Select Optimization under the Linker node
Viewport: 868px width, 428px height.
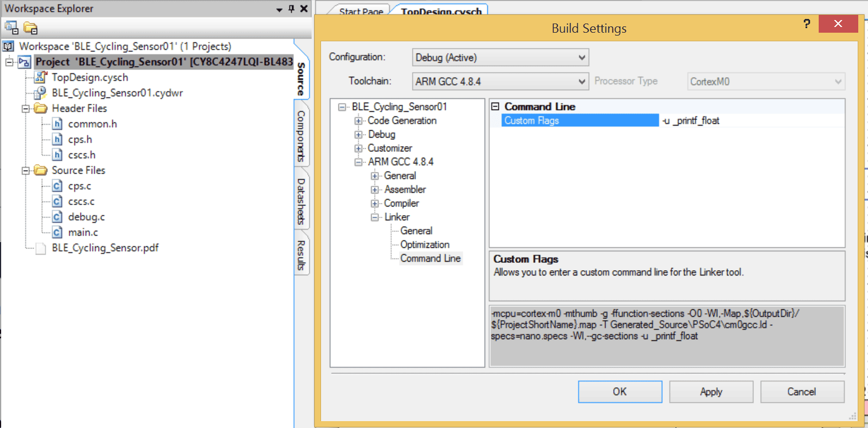tap(425, 244)
